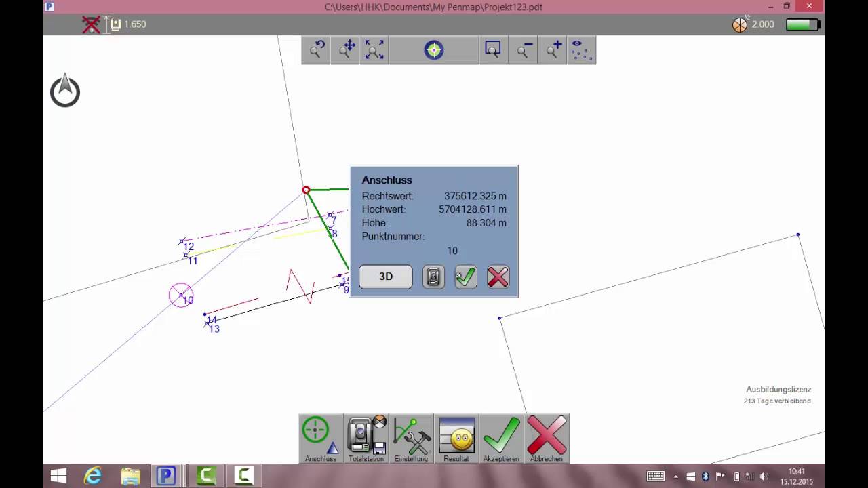Select the zoom window tool
This screenshot has height=488, width=868.
point(493,50)
